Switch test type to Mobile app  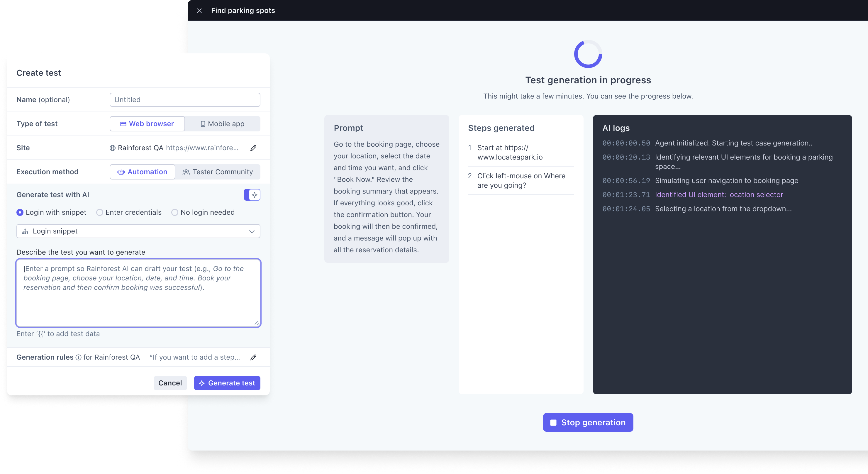coord(222,124)
